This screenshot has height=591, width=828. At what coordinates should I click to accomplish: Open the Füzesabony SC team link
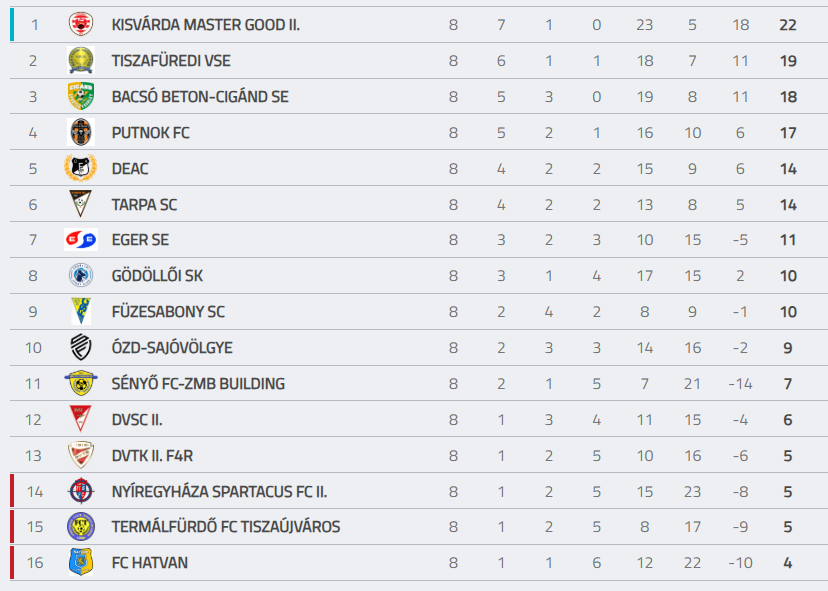pyautogui.click(x=168, y=312)
